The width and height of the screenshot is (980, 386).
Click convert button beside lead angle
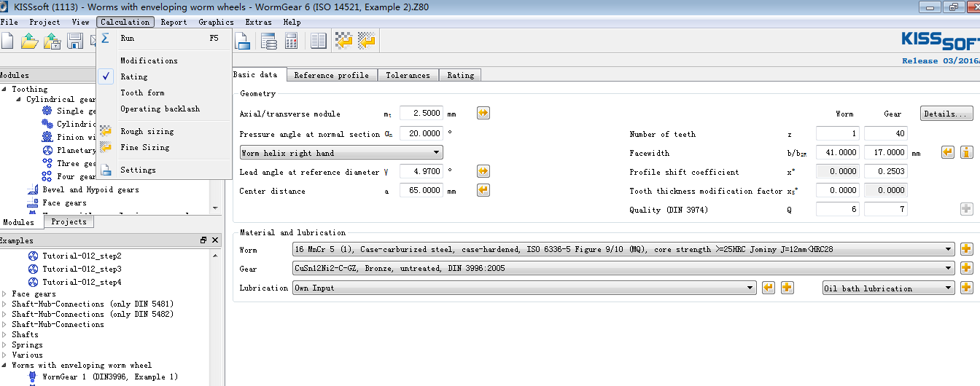[483, 171]
